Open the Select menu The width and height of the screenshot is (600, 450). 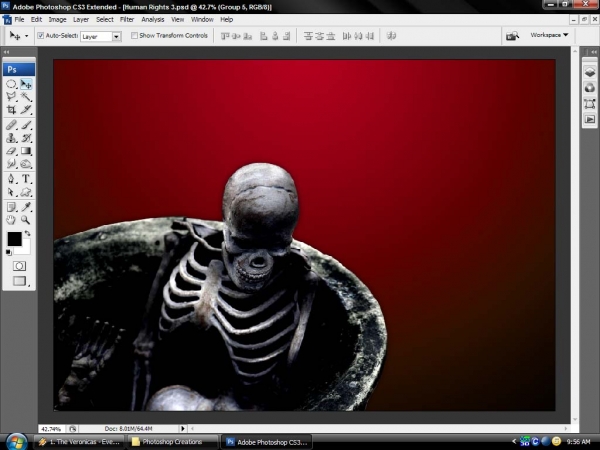coord(104,20)
